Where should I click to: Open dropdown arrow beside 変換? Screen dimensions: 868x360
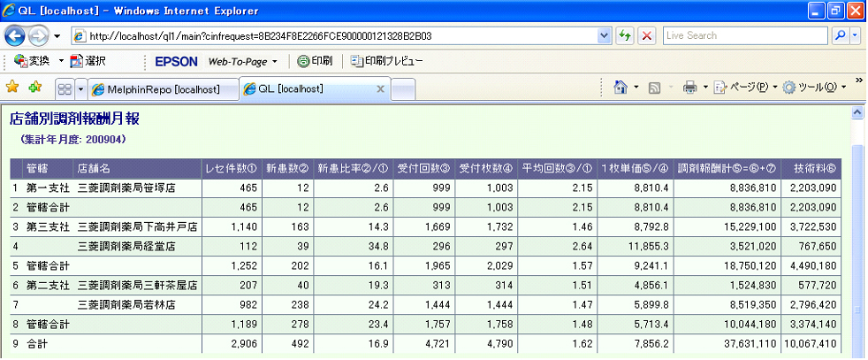[x=61, y=61]
